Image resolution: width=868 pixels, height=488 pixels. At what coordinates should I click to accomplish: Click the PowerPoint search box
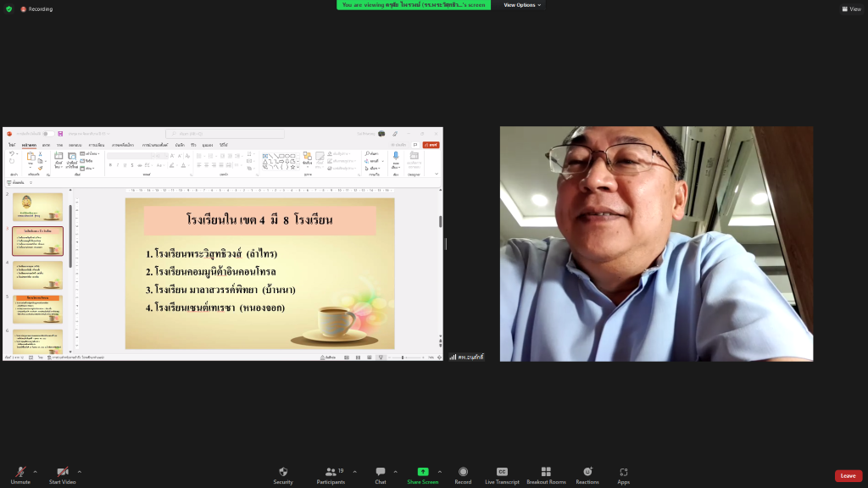(225, 134)
